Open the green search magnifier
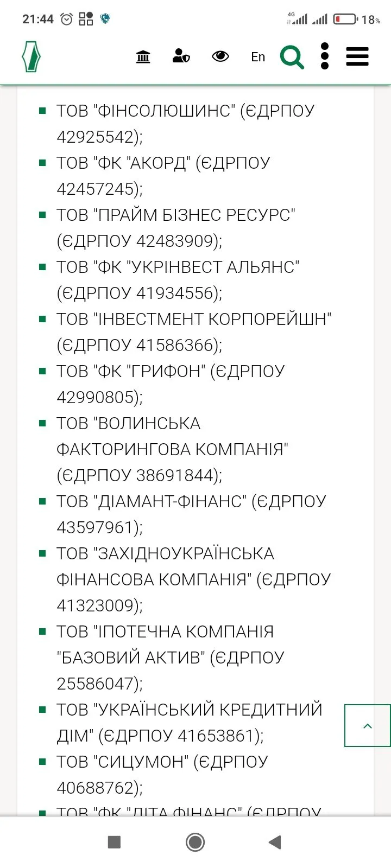This screenshot has height=868, width=391. 292,56
